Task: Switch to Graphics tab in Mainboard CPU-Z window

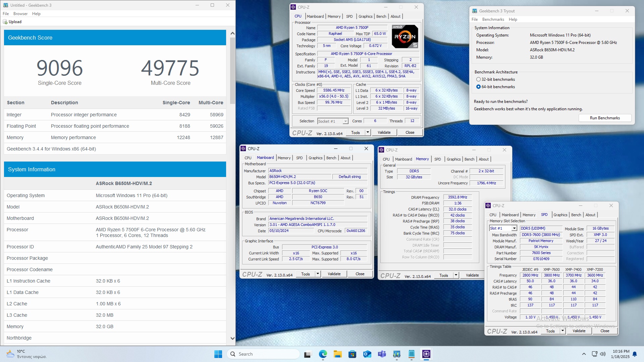Action: [x=315, y=158]
